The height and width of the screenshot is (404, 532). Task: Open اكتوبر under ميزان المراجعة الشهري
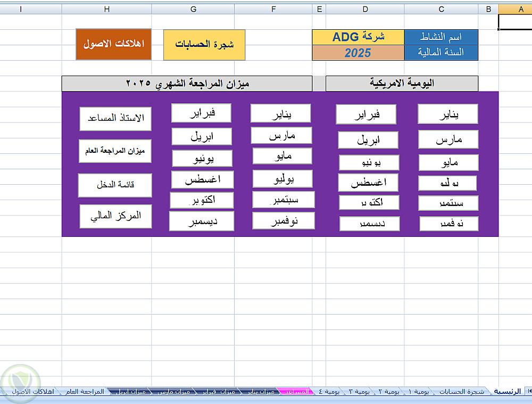point(202,200)
